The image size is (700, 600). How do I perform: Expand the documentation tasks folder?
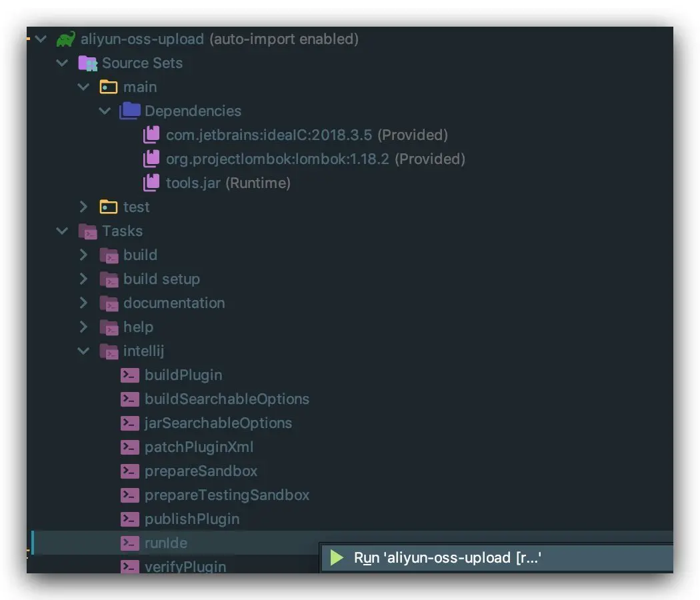pos(83,303)
